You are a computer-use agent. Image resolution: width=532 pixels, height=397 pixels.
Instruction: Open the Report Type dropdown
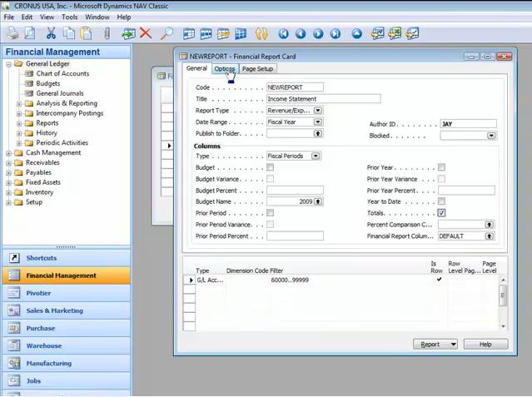click(x=318, y=110)
